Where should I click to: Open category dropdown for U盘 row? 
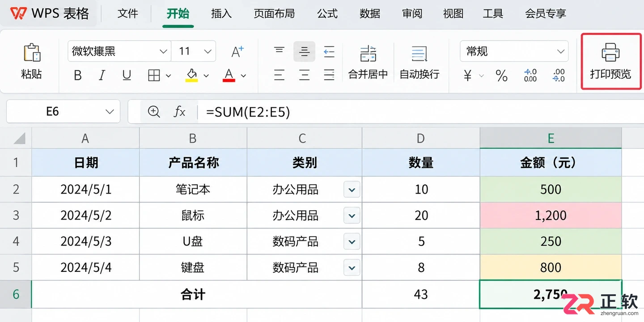[x=352, y=242]
